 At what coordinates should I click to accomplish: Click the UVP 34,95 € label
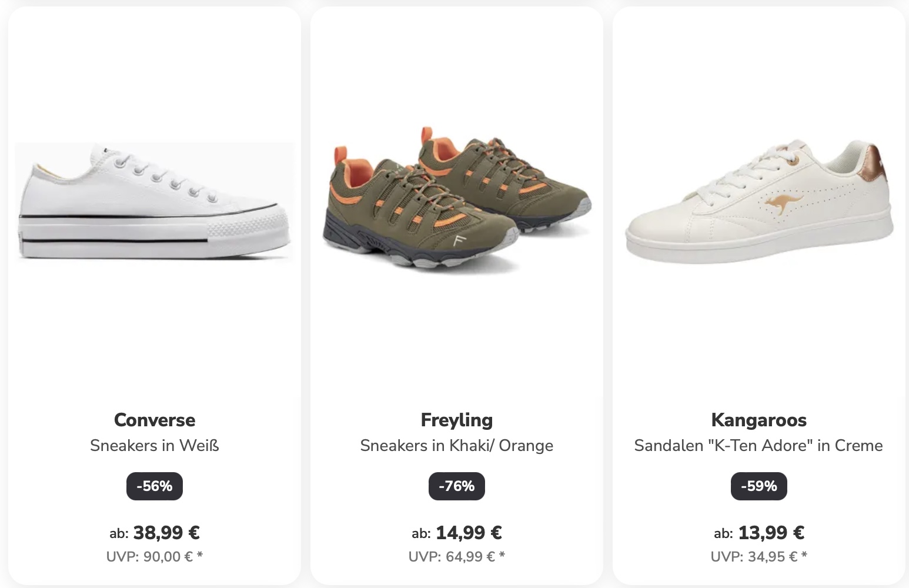[759, 557]
